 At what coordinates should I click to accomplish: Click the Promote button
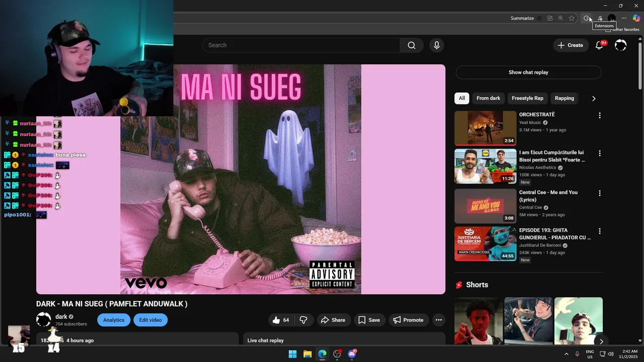tap(409, 320)
